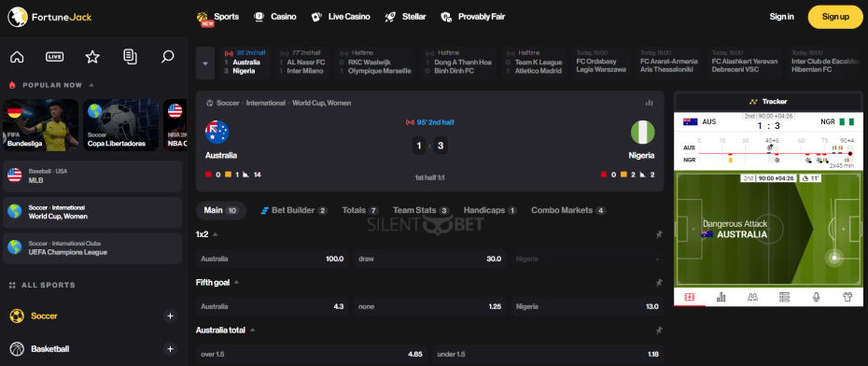The height and width of the screenshot is (366, 868).
Task: Bet Fifth goal none at 1.25
Action: point(429,306)
